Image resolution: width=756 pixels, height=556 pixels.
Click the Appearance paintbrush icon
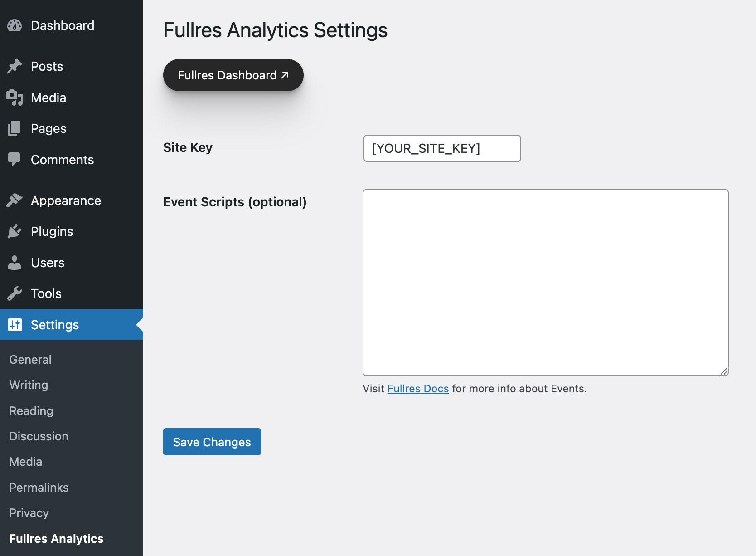coord(15,200)
